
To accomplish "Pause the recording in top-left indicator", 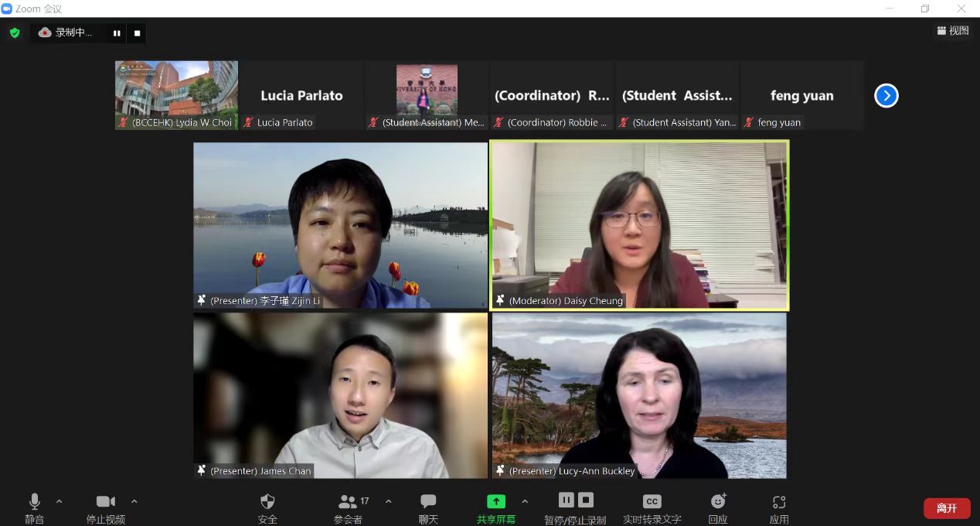I will click(x=117, y=33).
